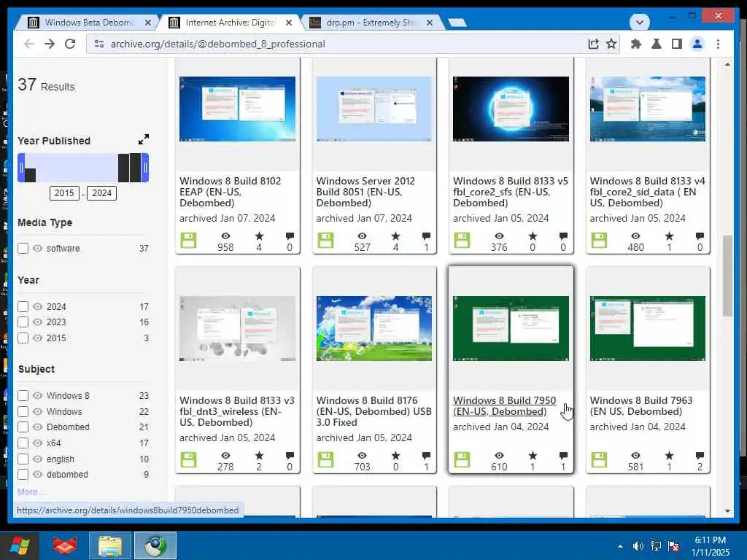The image size is (747, 560).
Task: Click the views eye icon on Server 2012 card
Action: (362, 236)
